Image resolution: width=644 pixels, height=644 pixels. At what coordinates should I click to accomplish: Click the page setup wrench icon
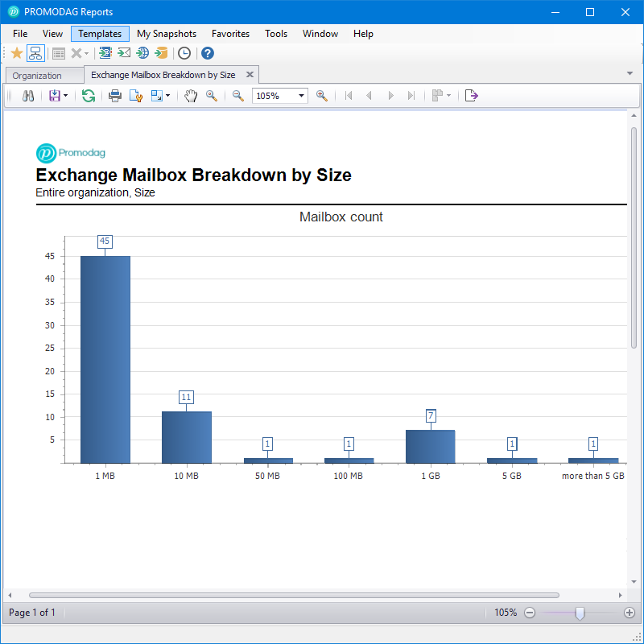135,96
